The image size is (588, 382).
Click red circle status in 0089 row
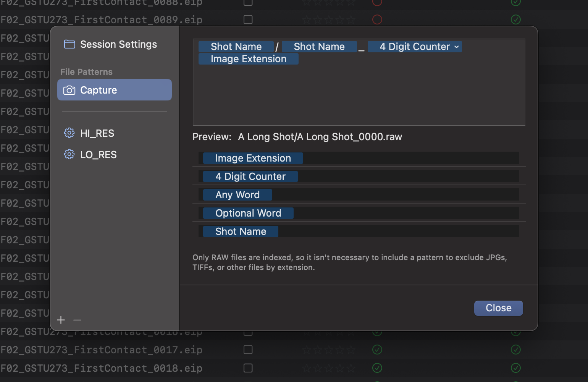(x=377, y=19)
